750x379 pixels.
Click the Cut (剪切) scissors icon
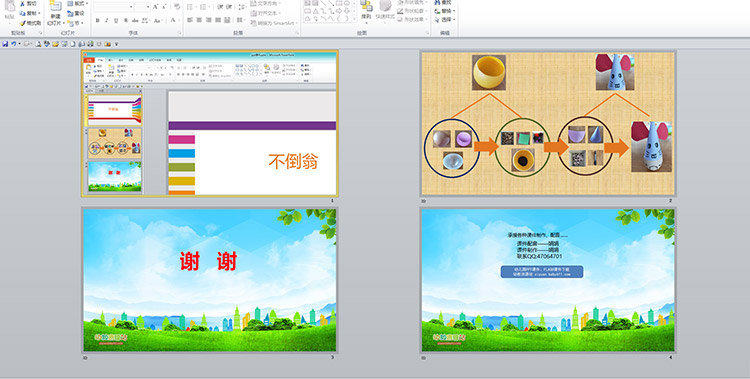click(22, 3)
